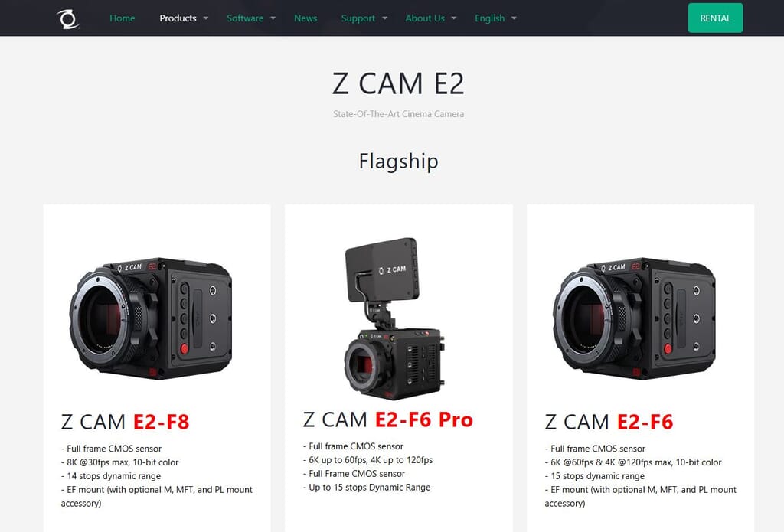This screenshot has width=784, height=532.
Task: Open the About Us dropdown arrow
Action: click(x=454, y=18)
